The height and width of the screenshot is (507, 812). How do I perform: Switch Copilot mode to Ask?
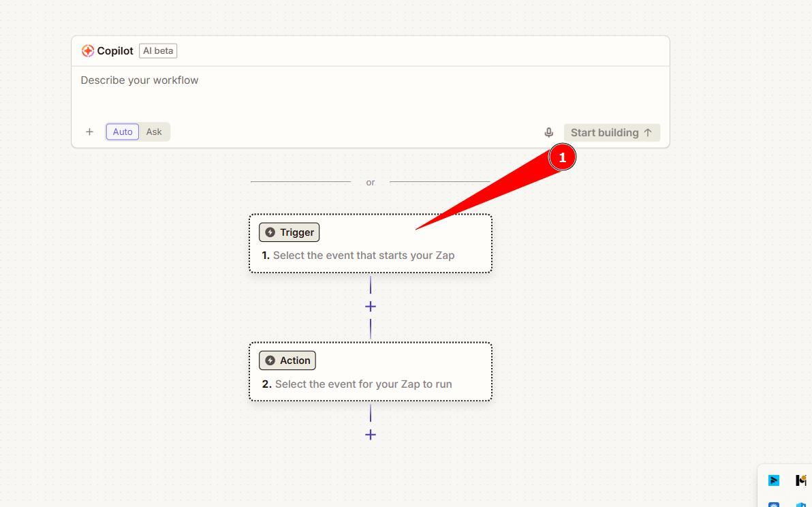click(154, 132)
